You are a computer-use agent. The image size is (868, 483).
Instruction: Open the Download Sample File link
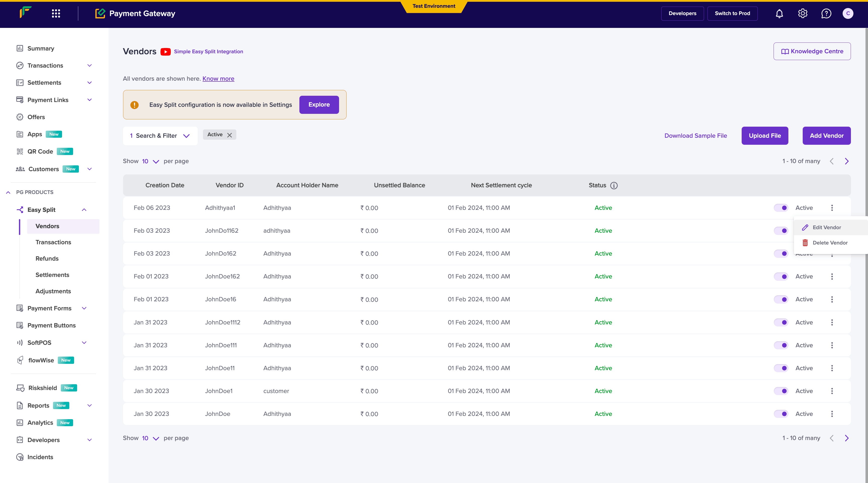click(x=695, y=136)
